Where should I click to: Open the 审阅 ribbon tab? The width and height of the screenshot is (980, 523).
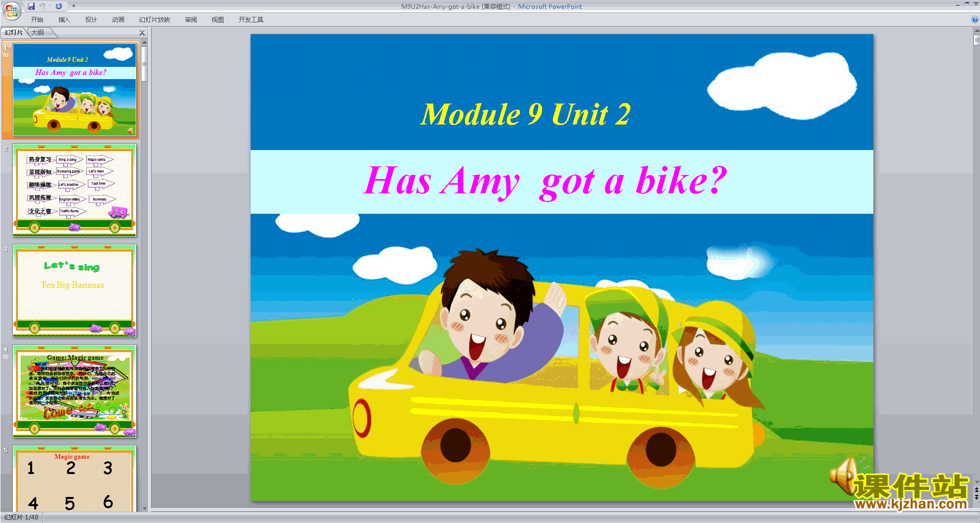(x=191, y=20)
